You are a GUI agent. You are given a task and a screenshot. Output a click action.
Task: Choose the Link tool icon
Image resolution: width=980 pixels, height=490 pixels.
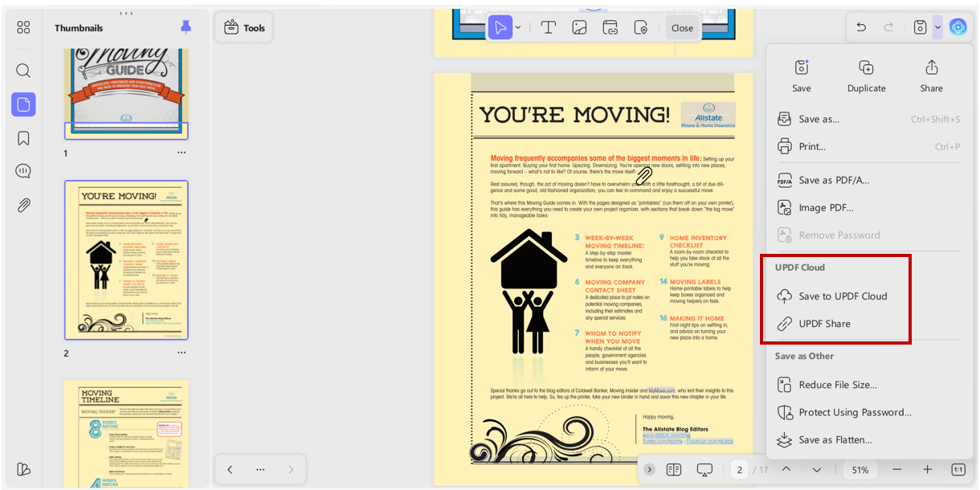610,27
